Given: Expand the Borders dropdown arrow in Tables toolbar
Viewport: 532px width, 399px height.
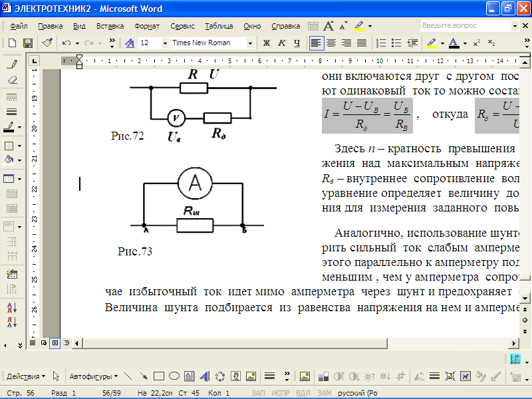Looking at the screenshot, I should (x=20, y=146).
